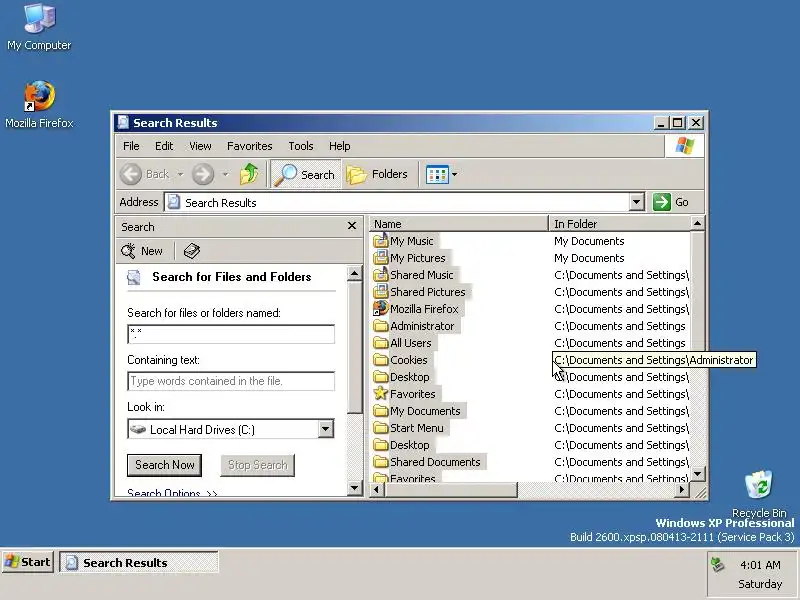Open the File menu
This screenshot has height=600, width=800.
click(131, 146)
